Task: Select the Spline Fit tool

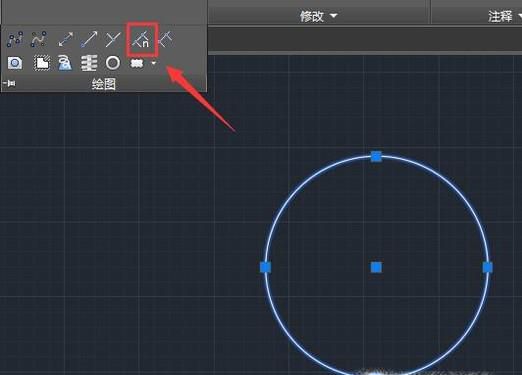Action: tap(15, 39)
